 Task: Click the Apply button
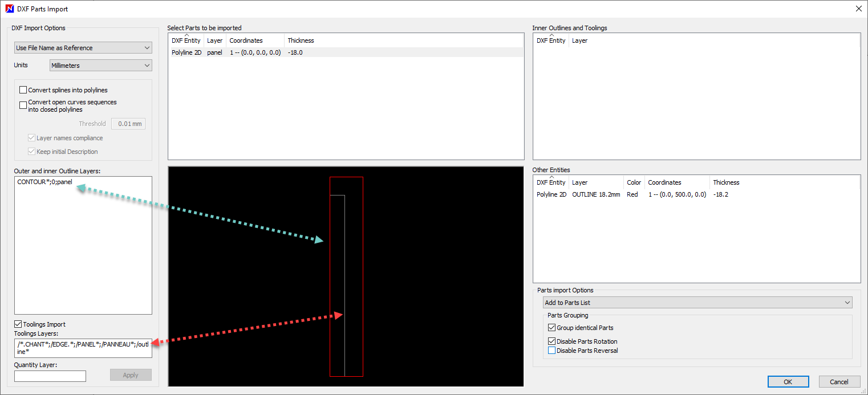click(131, 375)
